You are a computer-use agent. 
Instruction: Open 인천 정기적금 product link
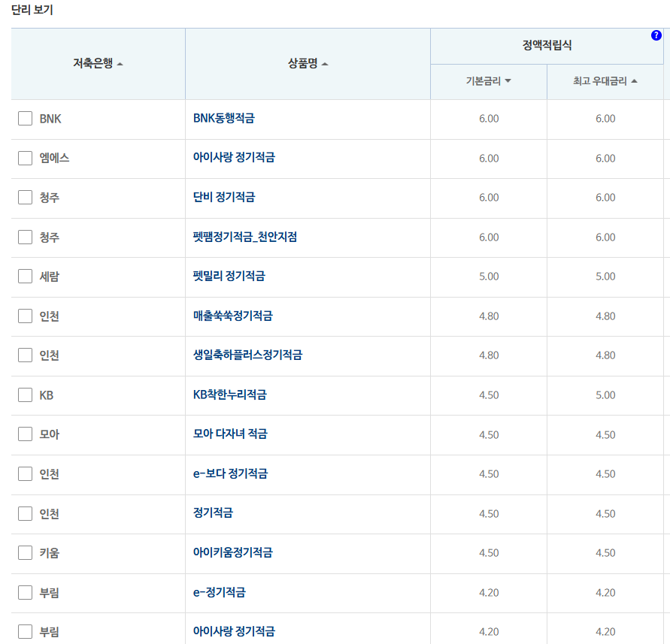pos(213,513)
